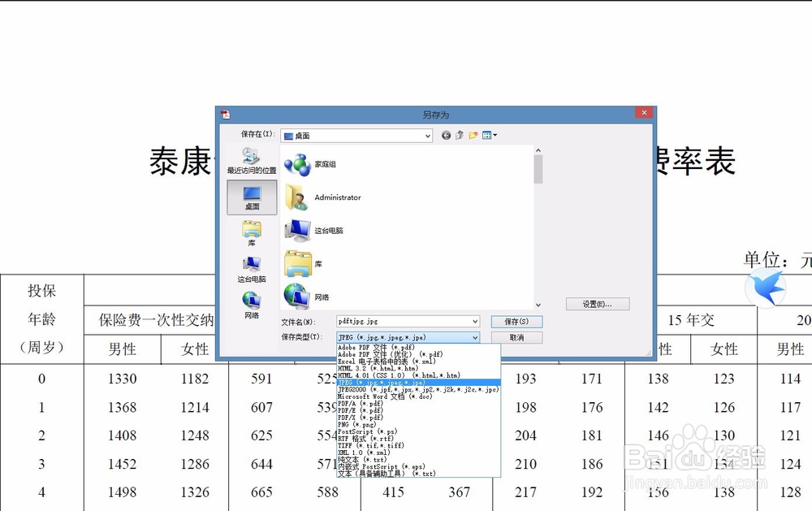Choose the PDF/A (*.pdf) file type

[x=418, y=403]
